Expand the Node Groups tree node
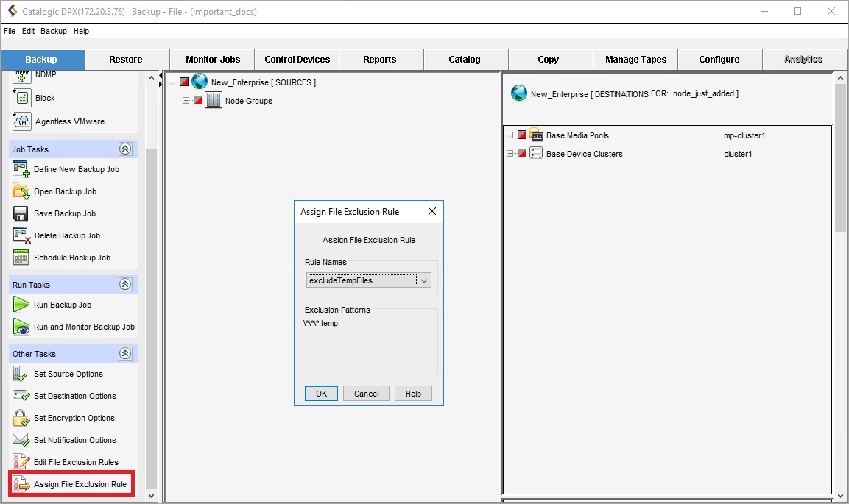The image size is (849, 504). [x=186, y=101]
